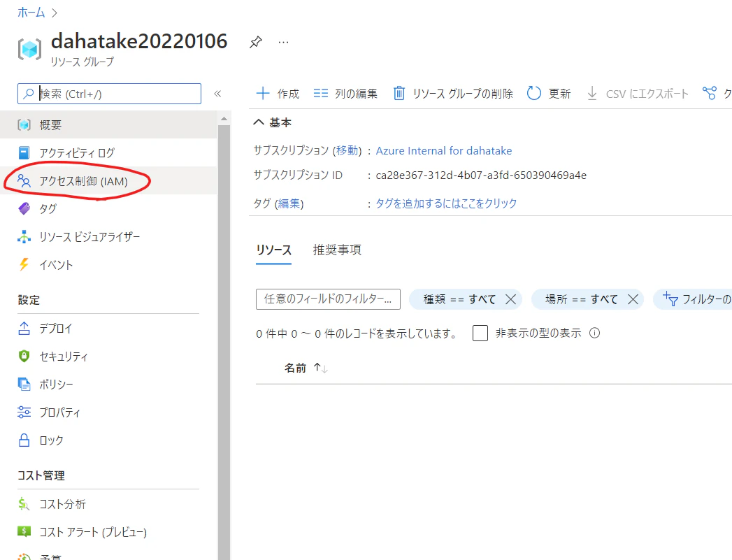This screenshot has width=732, height=560.
Task: Click タグを追加するにはここをクリック link
Action: click(446, 203)
